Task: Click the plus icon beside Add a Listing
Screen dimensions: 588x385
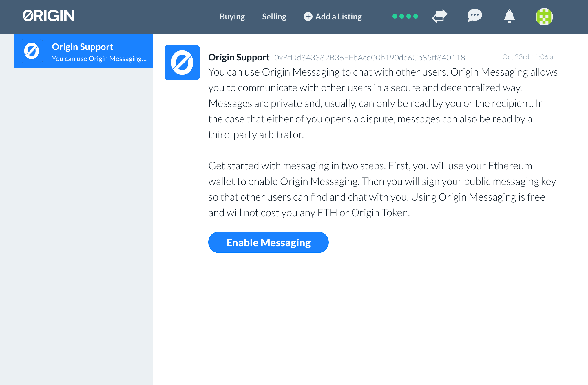Action: pyautogui.click(x=308, y=16)
